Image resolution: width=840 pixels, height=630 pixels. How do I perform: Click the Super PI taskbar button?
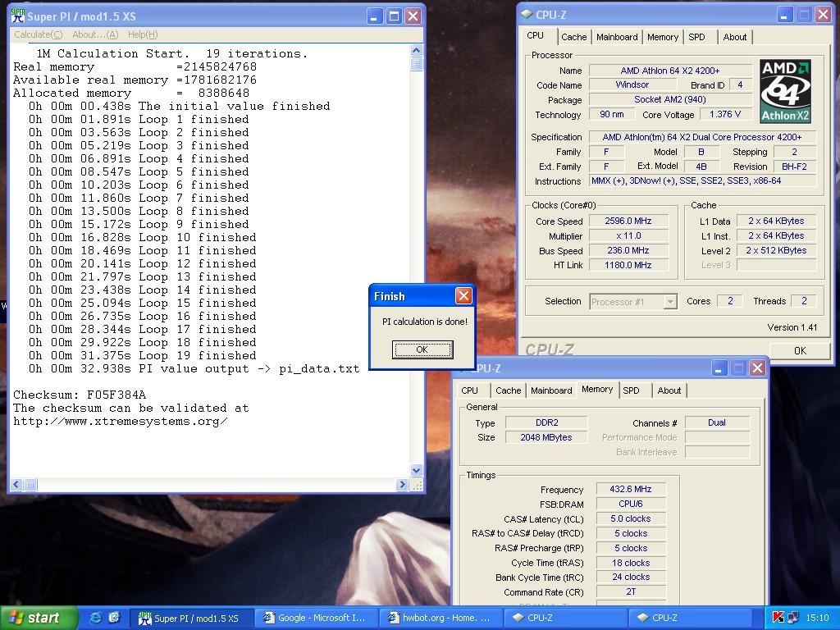pos(190,618)
